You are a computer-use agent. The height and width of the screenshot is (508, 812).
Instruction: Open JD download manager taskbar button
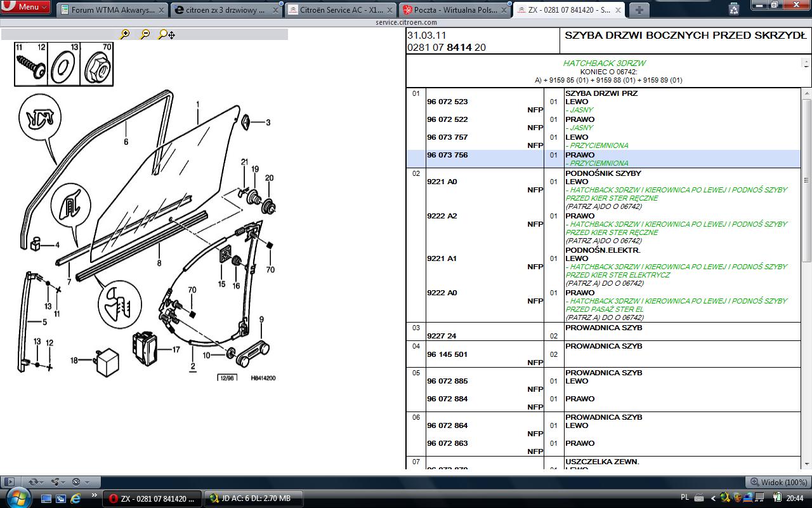[254, 498]
